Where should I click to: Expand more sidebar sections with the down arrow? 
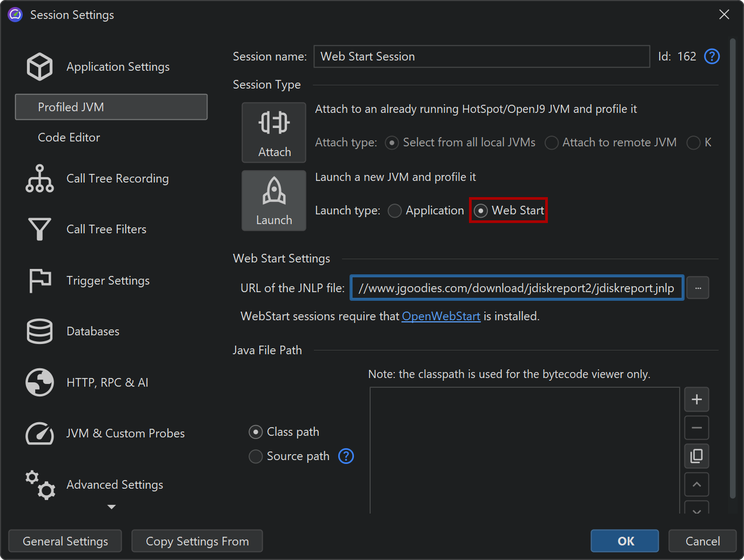pos(111,507)
